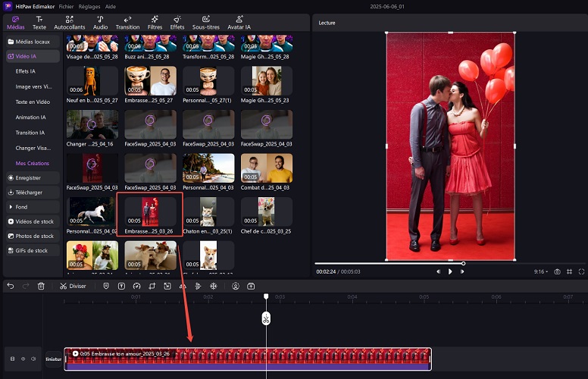588x379 pixels.
Task: Collapse the Vidéo IA section
Action: 33,56
